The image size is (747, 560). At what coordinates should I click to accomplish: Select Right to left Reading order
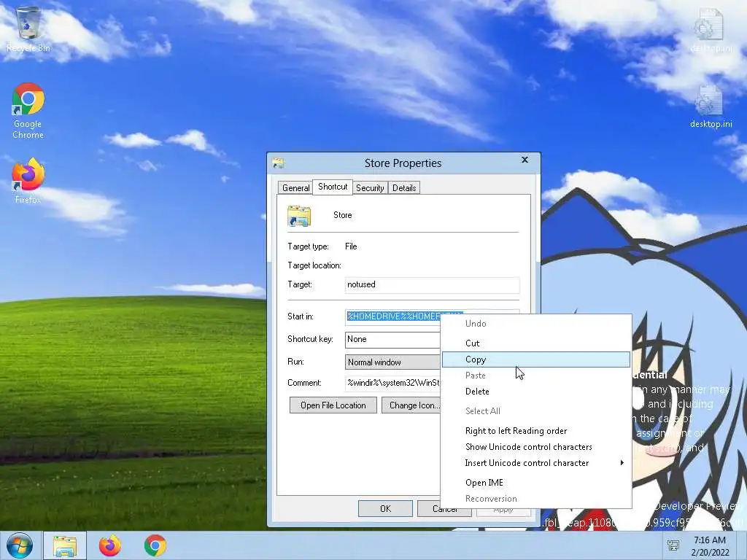pos(536,431)
